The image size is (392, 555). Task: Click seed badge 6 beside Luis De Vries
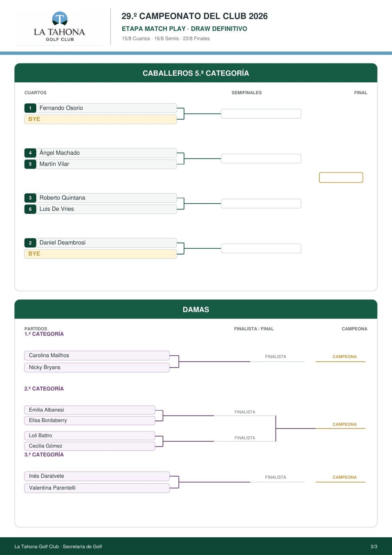pyautogui.click(x=30, y=209)
